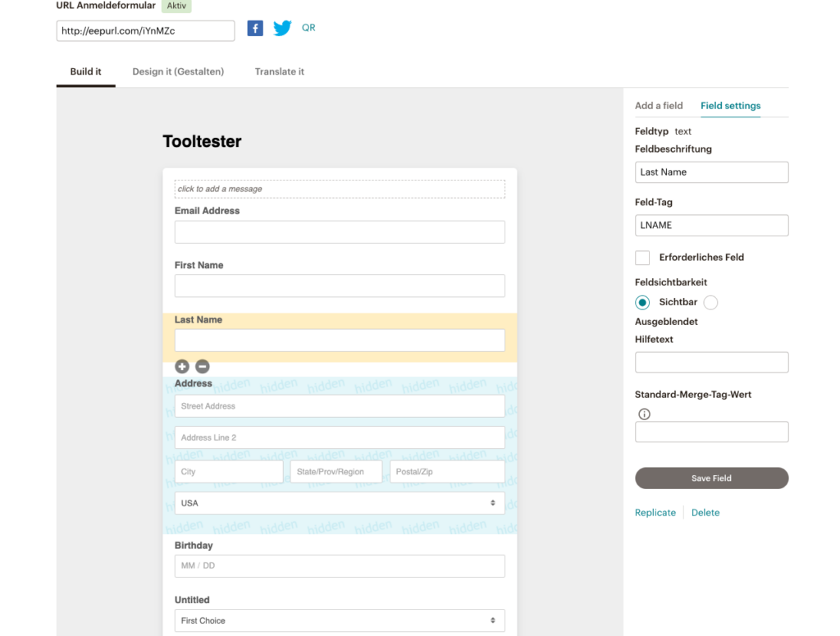Open the First Choice dropdown
The image size is (840, 636).
340,620
